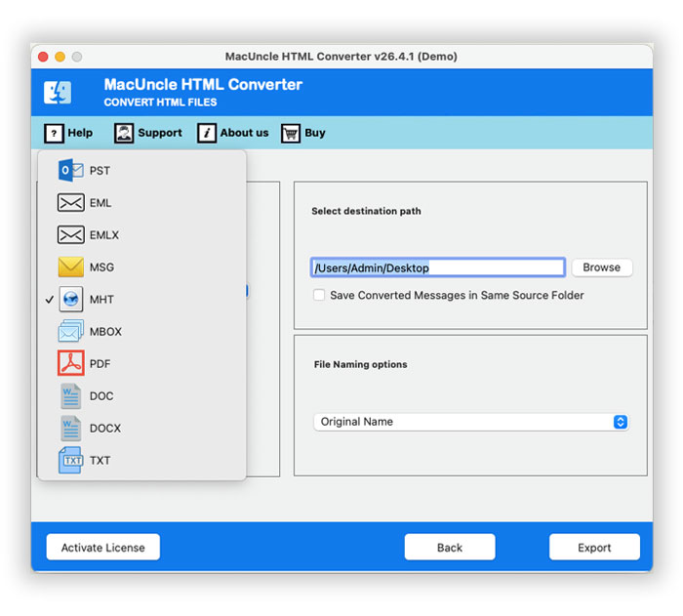Click the destination path input field
The width and height of the screenshot is (683, 616).
tap(438, 267)
